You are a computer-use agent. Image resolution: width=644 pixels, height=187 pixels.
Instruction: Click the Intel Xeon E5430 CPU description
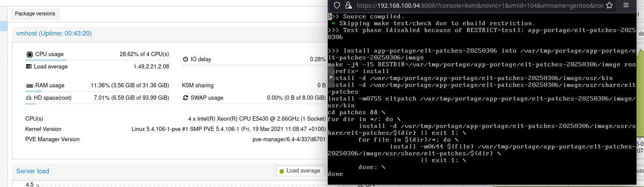pyautogui.click(x=257, y=119)
